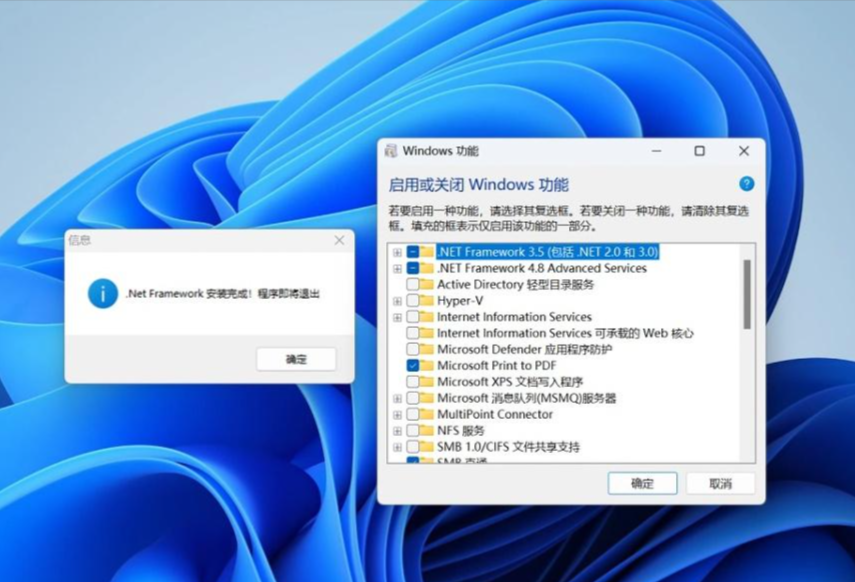Select the 'SMB 1.0/CIFS 文件共享支持' label

click(x=508, y=447)
